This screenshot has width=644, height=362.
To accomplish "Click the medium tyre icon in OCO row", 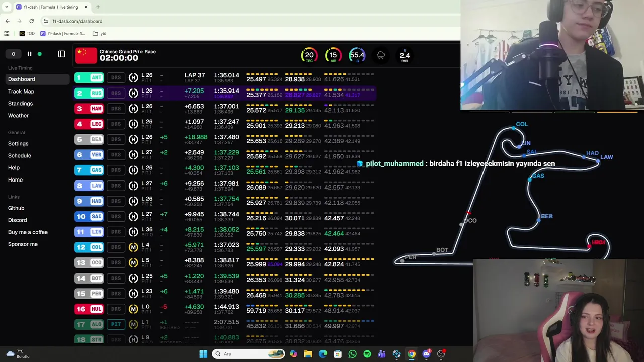I will click(133, 262).
